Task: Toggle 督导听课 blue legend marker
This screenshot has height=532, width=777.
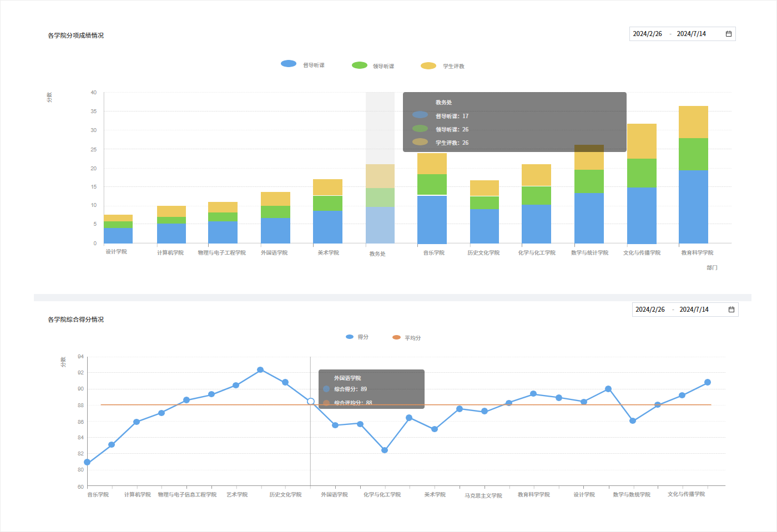Action: [x=289, y=64]
